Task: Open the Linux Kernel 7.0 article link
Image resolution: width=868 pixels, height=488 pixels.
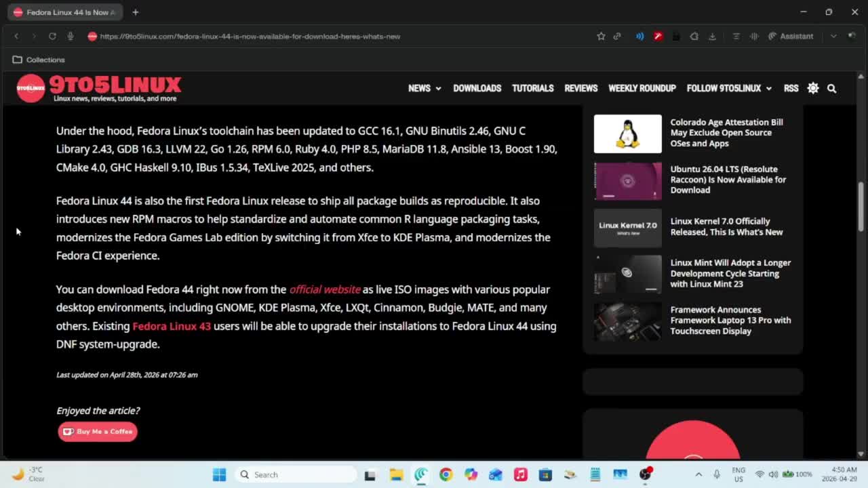Action: coord(726,226)
